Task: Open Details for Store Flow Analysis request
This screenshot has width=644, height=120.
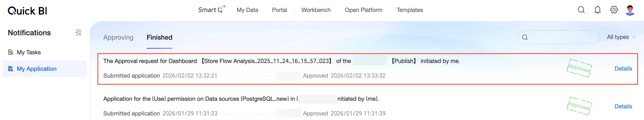Action: (623, 69)
